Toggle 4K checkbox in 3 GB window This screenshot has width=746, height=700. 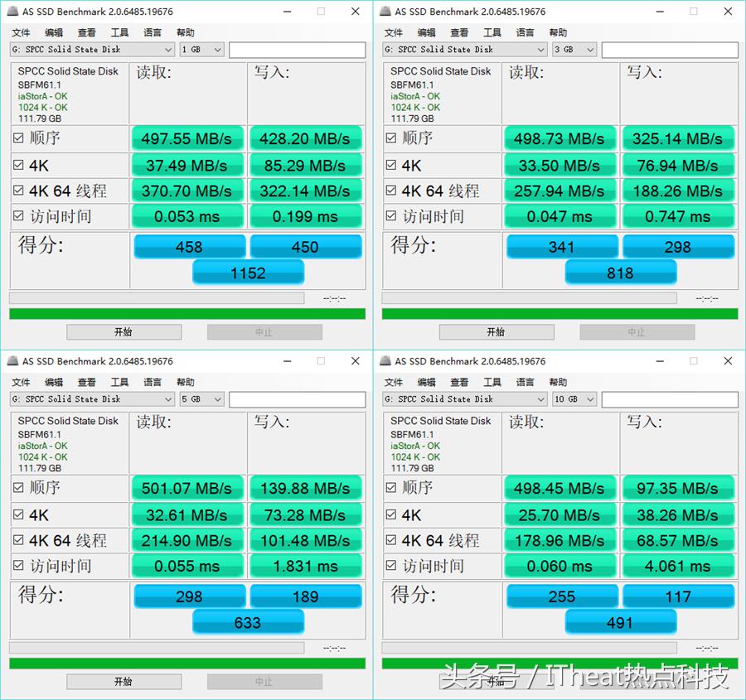click(x=390, y=165)
